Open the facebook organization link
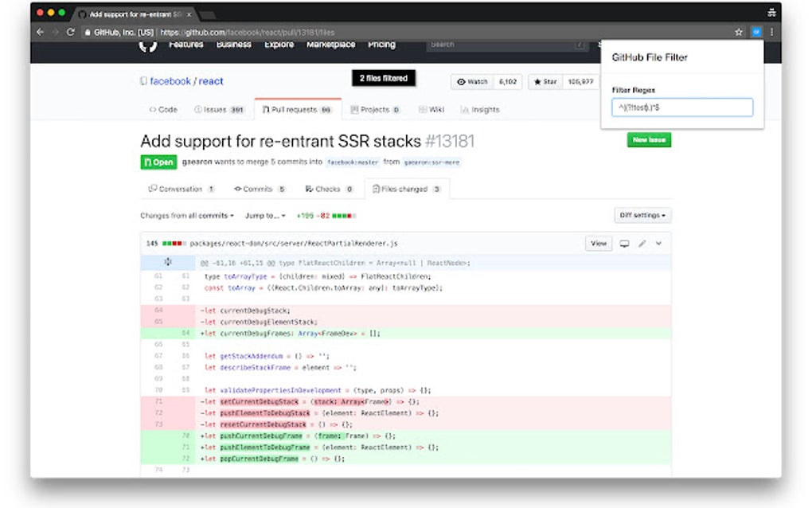The width and height of the screenshot is (812, 508). tap(169, 81)
